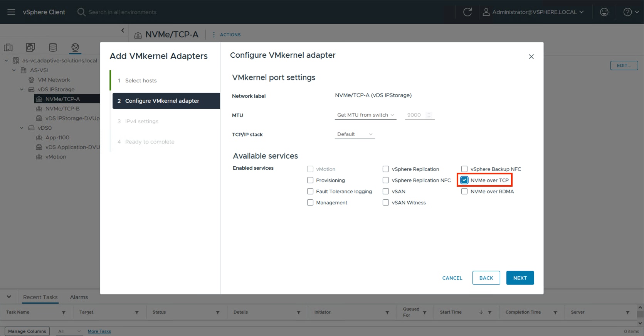Select NVMe/TCP-B in the network tree
The image size is (644, 336).
(62, 109)
